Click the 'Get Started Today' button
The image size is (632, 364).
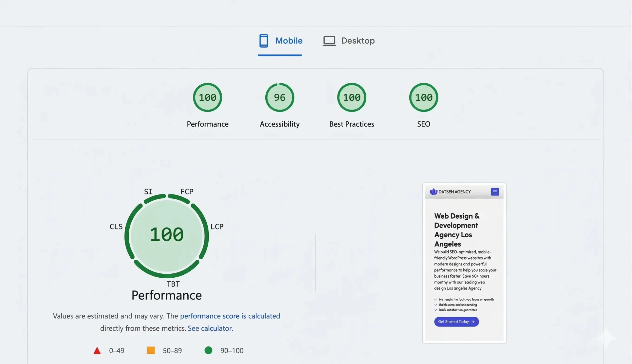click(456, 322)
